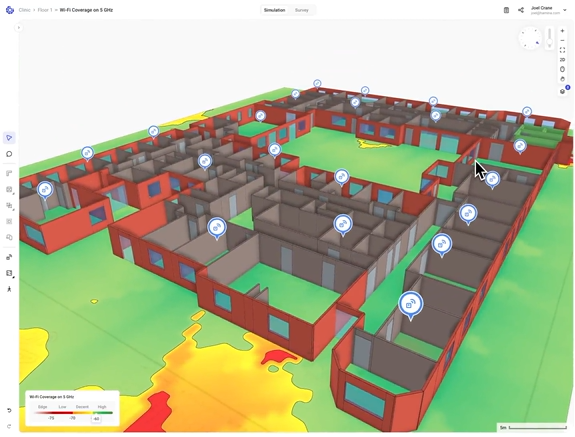Go to Clinic in breadcrumb
This screenshot has height=437, width=575.
tap(25, 10)
